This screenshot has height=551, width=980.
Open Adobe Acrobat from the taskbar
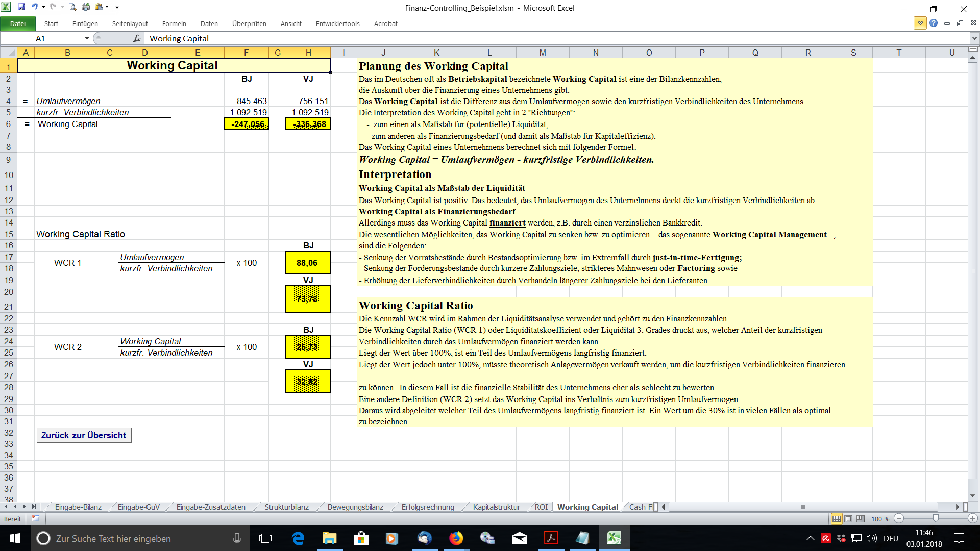coord(551,538)
